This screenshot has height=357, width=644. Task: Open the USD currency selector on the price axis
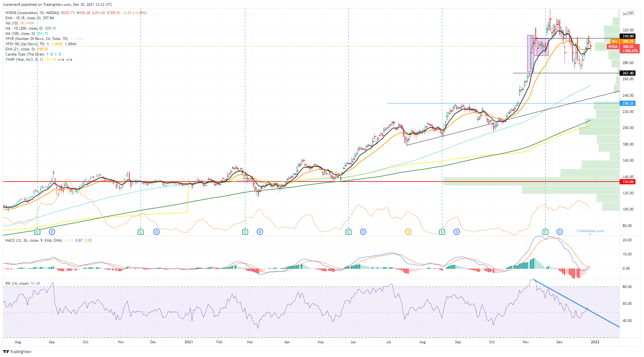pyautogui.click(x=630, y=13)
